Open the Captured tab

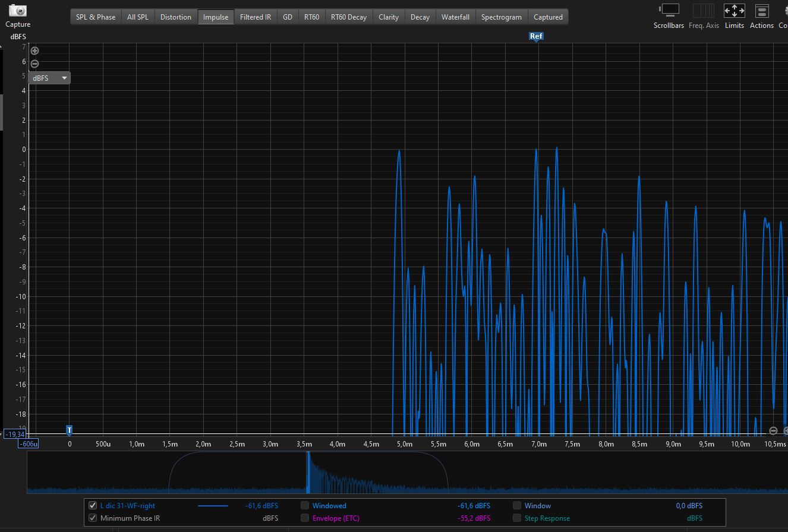tap(548, 17)
